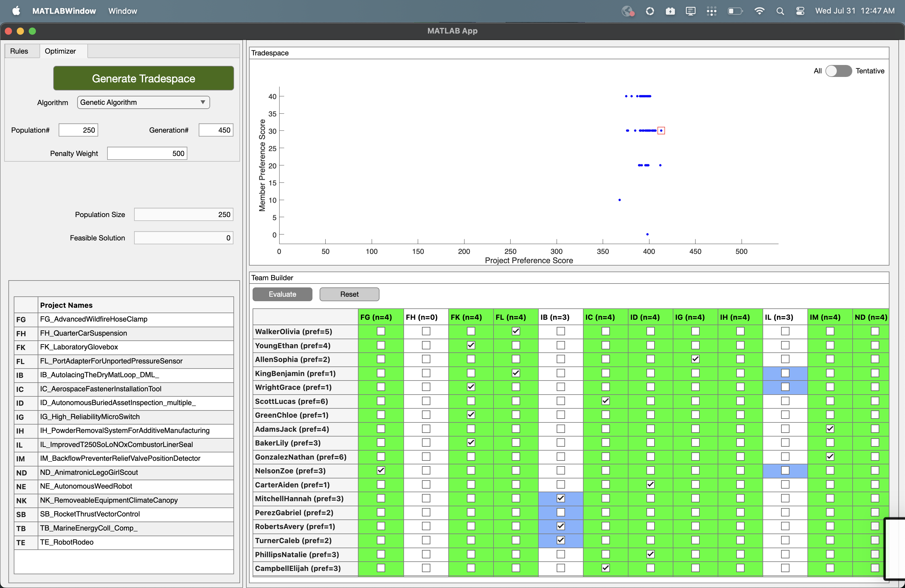Click the Evaluate button
The height and width of the screenshot is (588, 905).
point(282,294)
